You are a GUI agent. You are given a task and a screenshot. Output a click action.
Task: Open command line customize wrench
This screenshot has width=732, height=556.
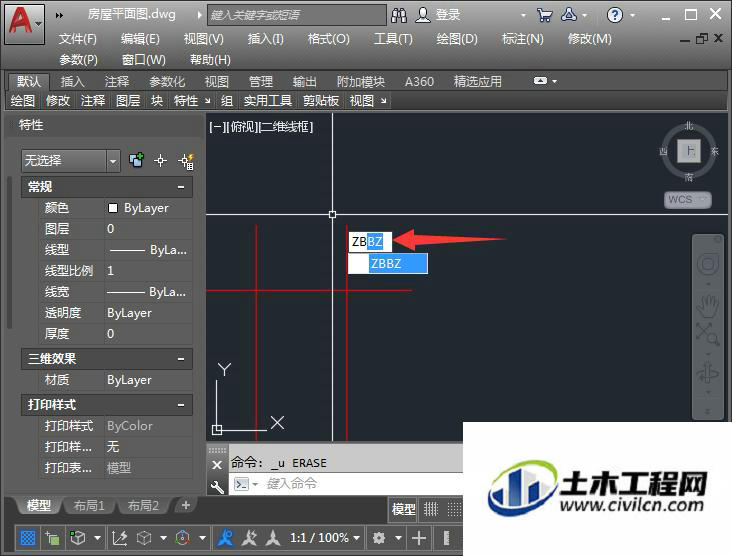pyautogui.click(x=217, y=487)
